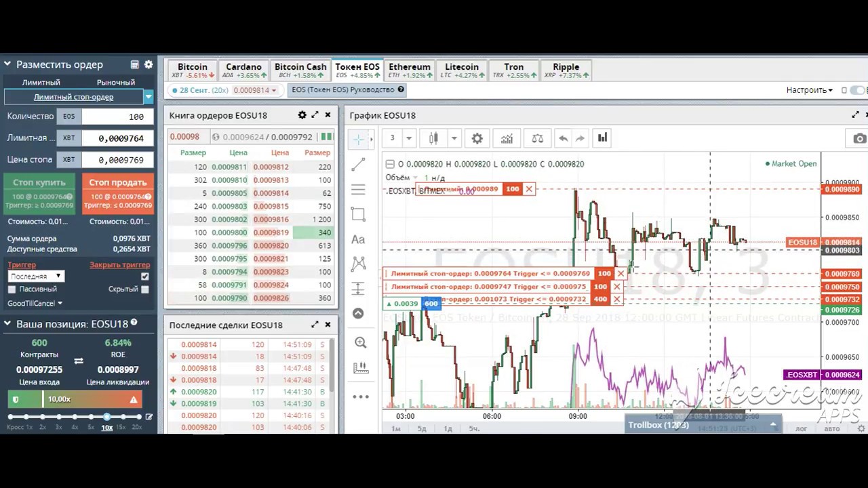868x488 pixels.
Task: Enable the Скрытый checkbox
Action: pos(144,289)
